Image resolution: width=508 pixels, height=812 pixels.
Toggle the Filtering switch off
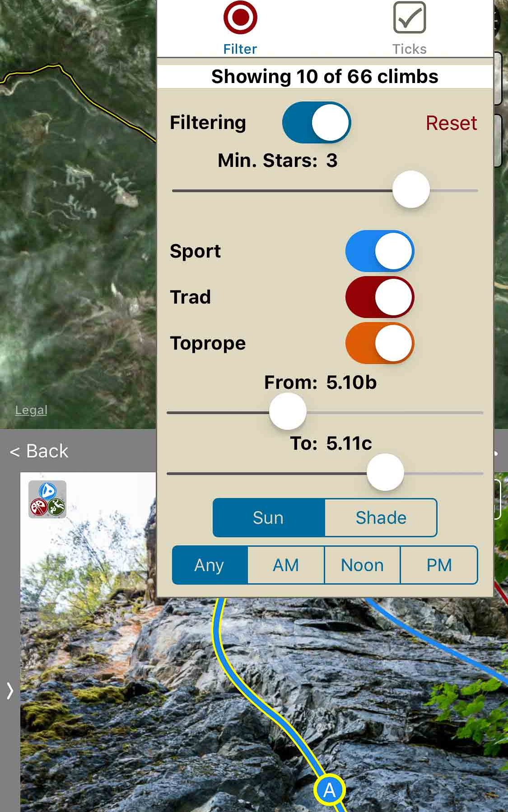click(317, 122)
